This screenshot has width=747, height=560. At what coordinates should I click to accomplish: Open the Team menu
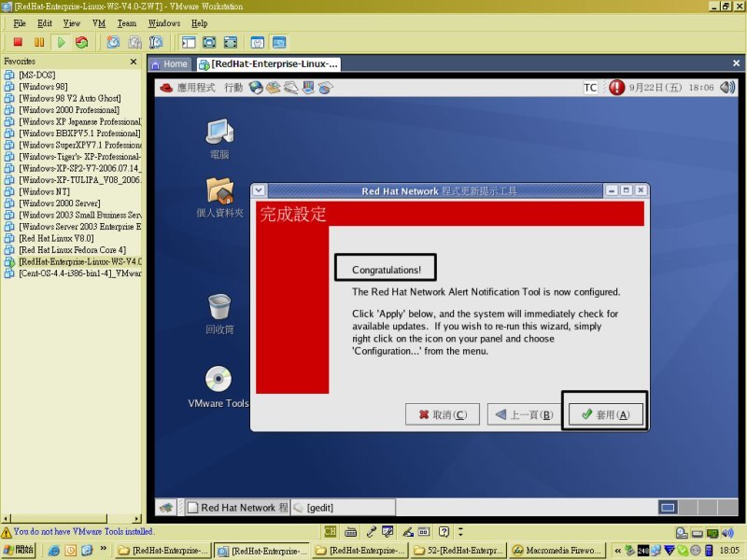[127, 23]
